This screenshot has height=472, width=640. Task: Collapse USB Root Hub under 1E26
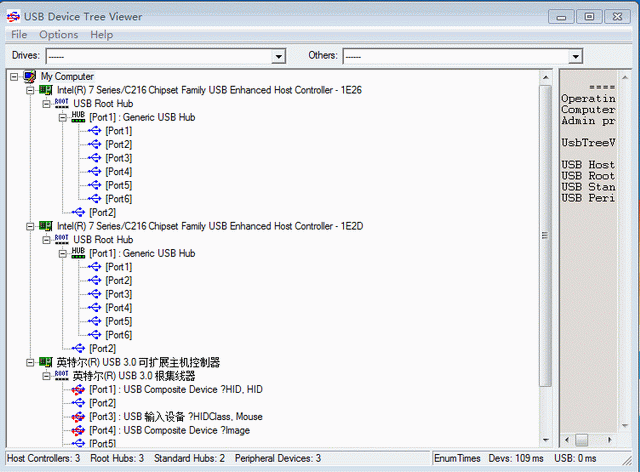[46, 104]
